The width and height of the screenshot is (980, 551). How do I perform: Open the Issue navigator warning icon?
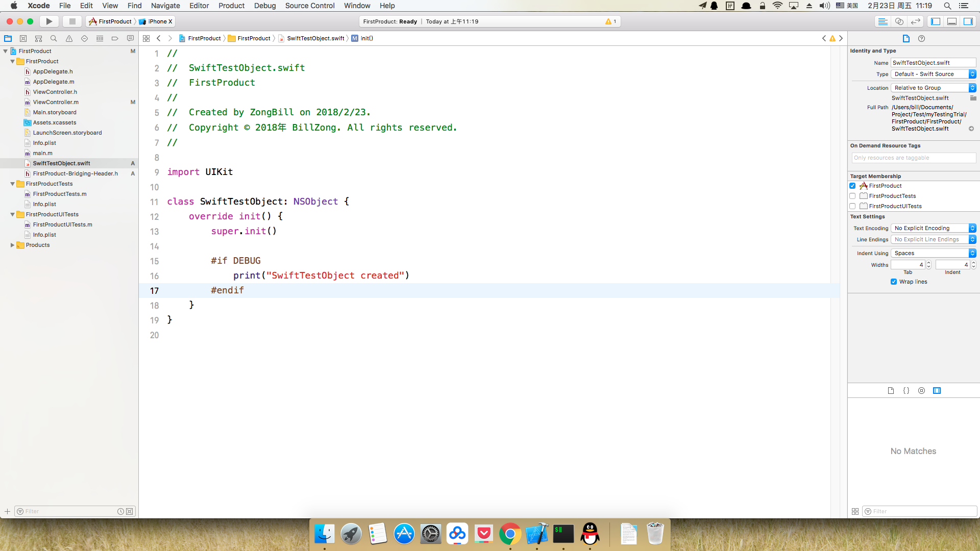(69, 38)
